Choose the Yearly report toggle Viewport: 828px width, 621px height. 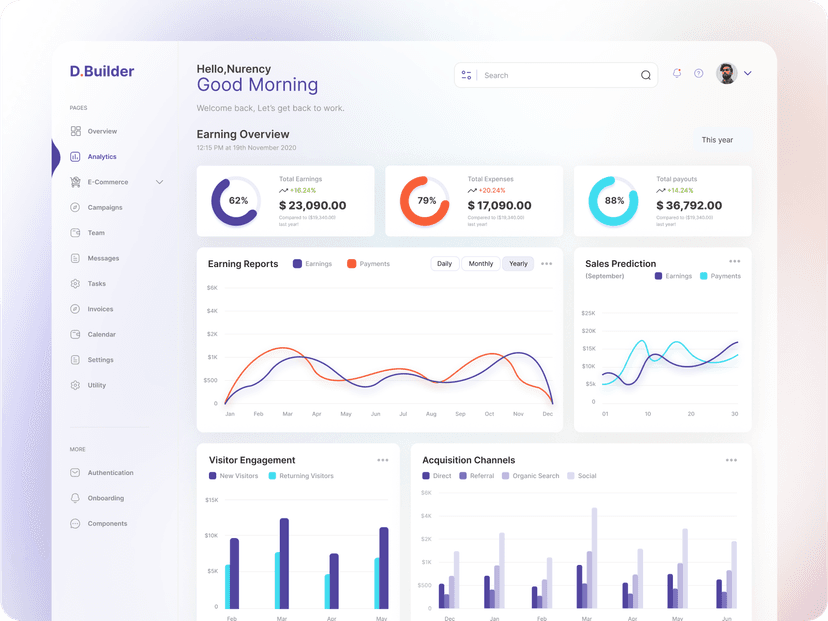tap(518, 264)
